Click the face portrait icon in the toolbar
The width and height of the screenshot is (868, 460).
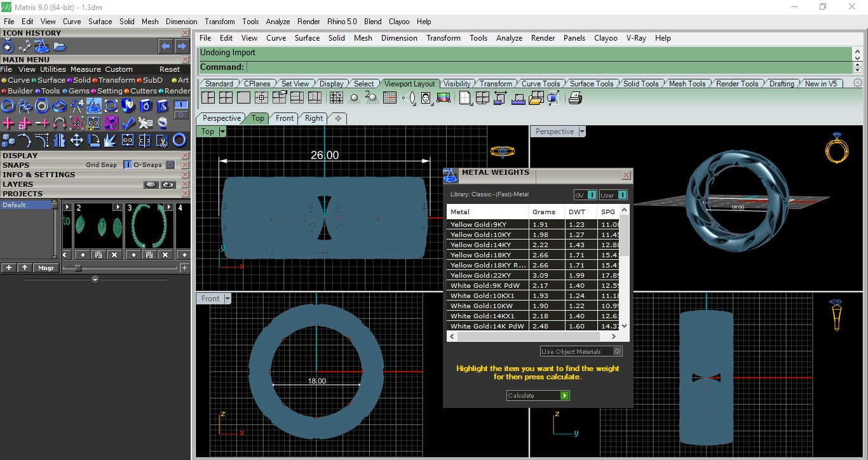tap(426, 98)
